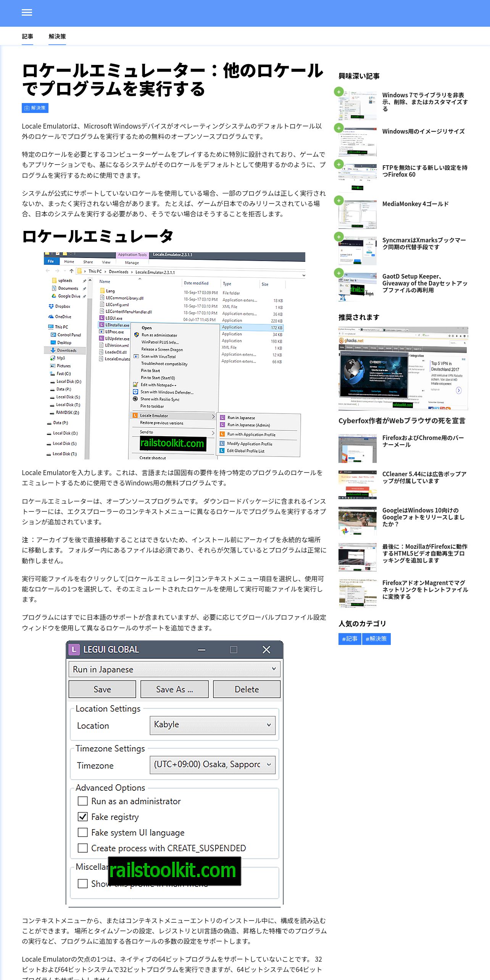Open the Windows用のイメージリサイズ article
The image size is (490, 980).
coord(423,131)
